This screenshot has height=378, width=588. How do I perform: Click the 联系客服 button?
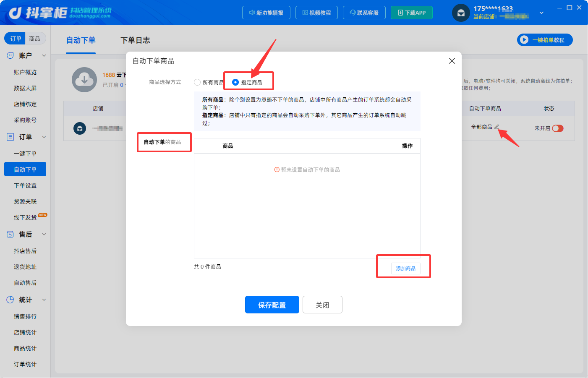[x=364, y=13]
